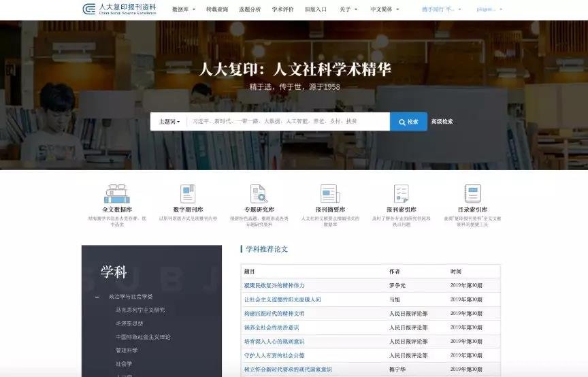588x377 pixels.
Task: Click the 学科 sidebar heading
Action: point(114,272)
